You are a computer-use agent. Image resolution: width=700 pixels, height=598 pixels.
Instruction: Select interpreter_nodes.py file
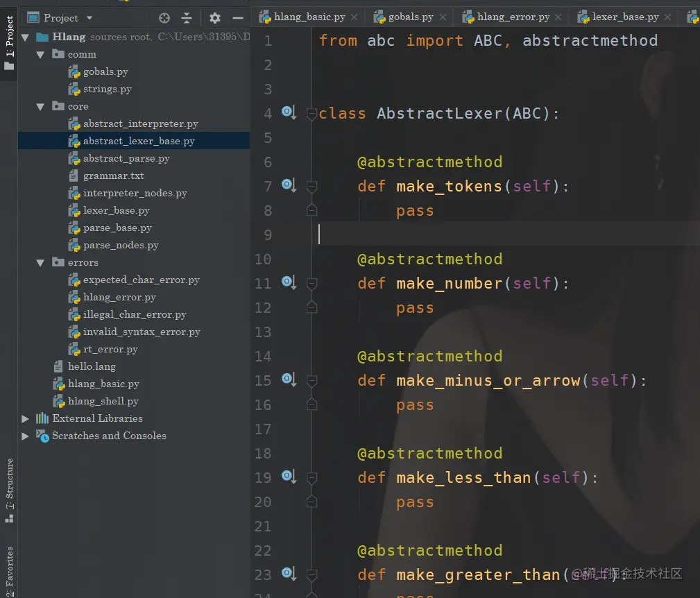(135, 194)
